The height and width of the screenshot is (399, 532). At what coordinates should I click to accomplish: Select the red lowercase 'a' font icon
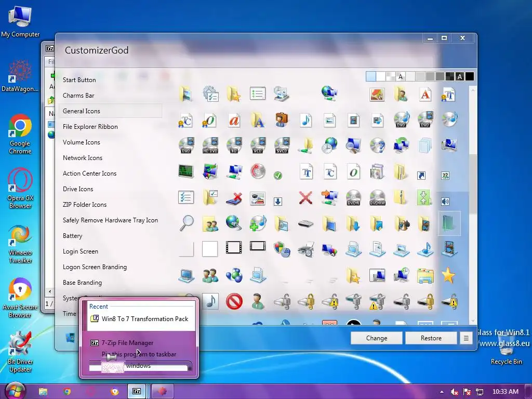234,121
